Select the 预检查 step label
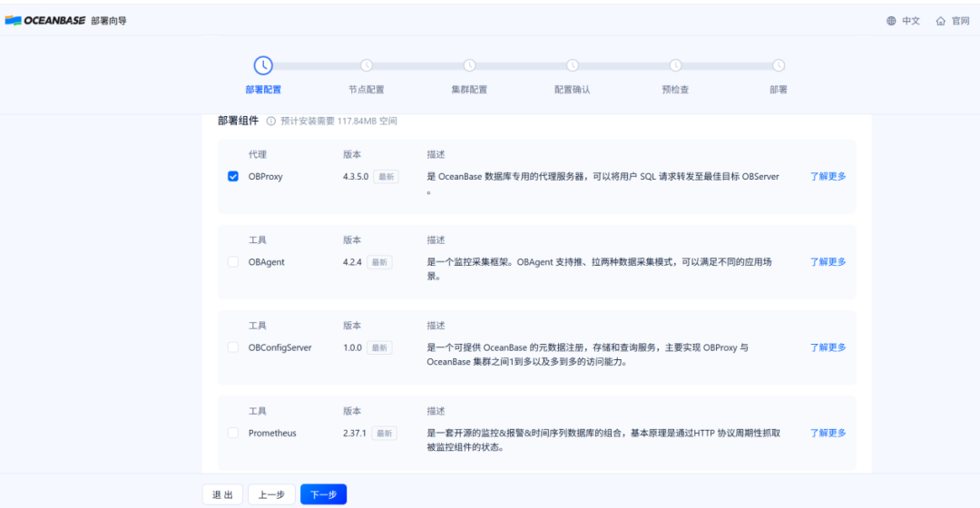This screenshot has width=980, height=508. [x=676, y=89]
